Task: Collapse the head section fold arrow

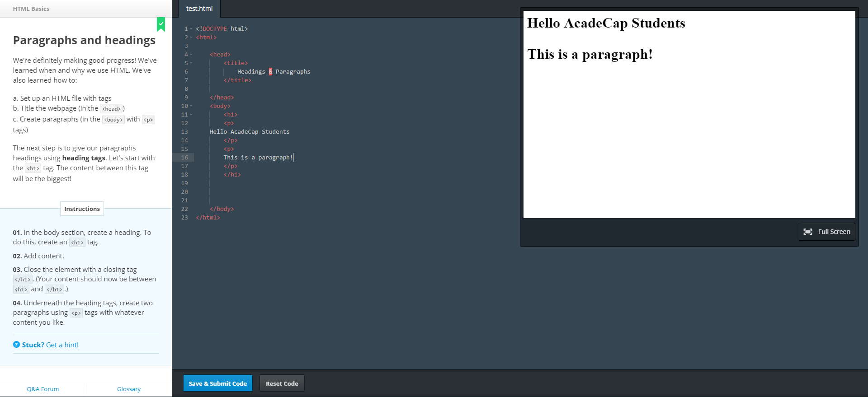Action: coord(191,55)
